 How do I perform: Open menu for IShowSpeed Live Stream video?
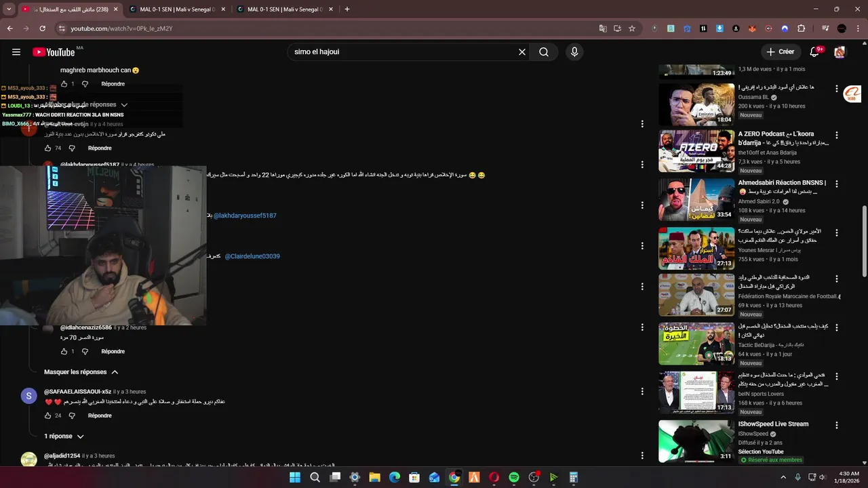(837, 426)
